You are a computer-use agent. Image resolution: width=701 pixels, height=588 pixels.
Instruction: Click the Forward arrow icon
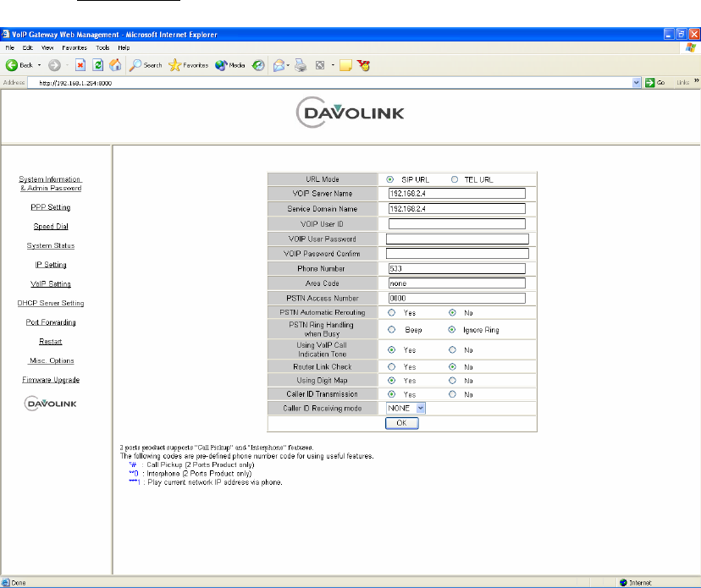[54, 65]
